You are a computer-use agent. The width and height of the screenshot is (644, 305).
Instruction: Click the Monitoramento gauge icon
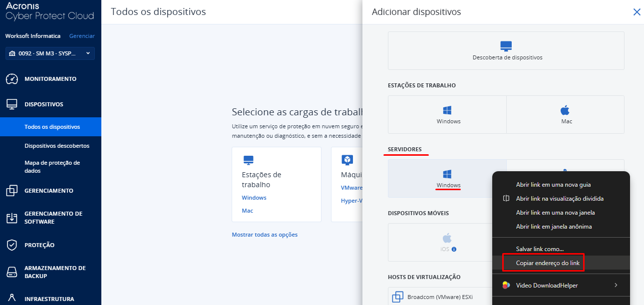point(12,79)
